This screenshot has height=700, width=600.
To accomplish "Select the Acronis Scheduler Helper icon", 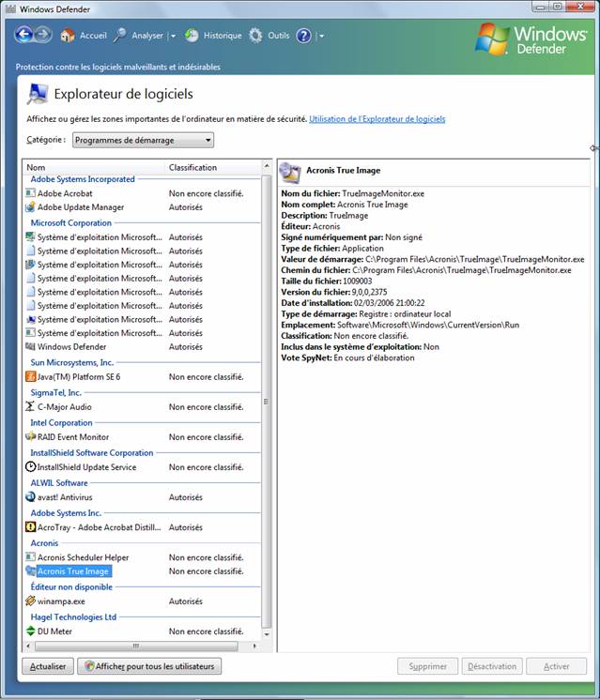I will tap(30, 556).
